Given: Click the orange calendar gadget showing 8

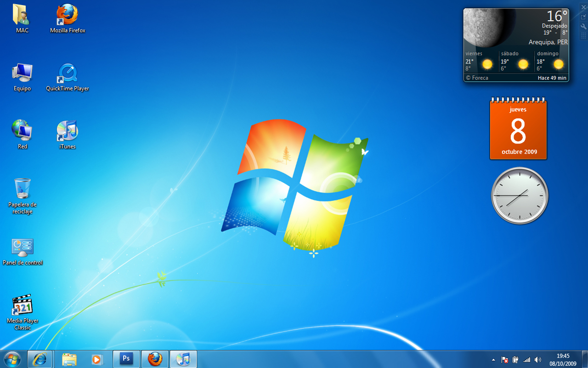Looking at the screenshot, I should tap(518, 129).
